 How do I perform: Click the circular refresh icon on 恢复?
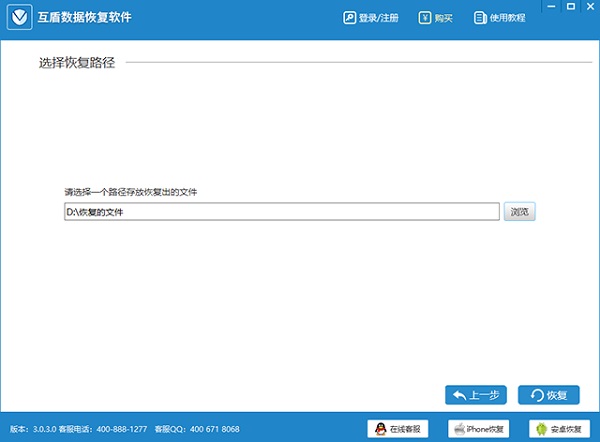(x=538, y=394)
